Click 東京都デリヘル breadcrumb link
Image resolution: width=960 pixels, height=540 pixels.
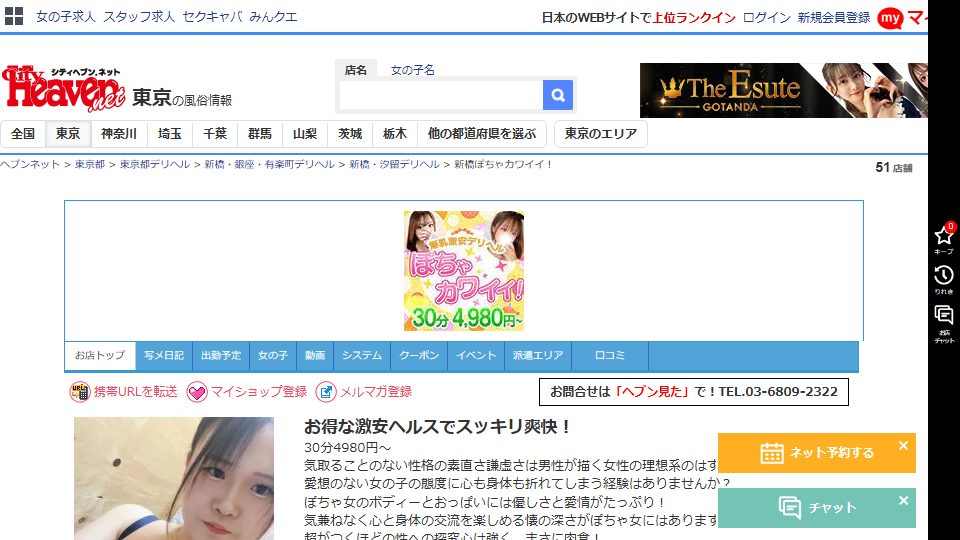click(x=155, y=164)
